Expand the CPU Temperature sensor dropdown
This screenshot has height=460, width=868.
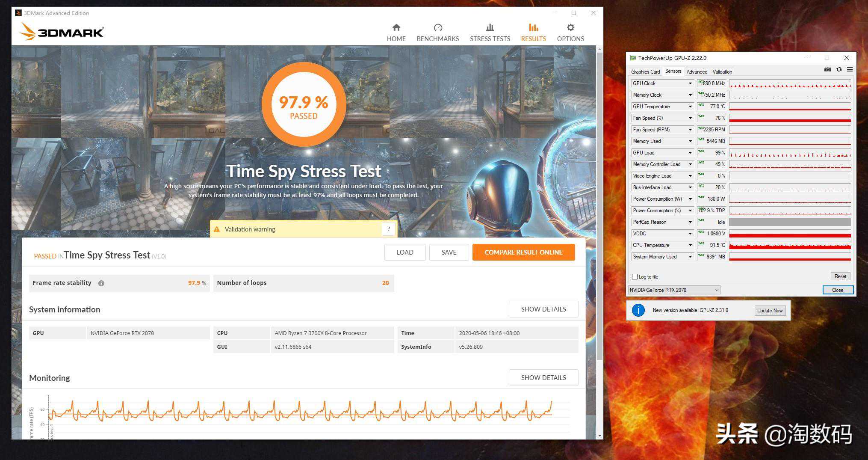tap(690, 245)
